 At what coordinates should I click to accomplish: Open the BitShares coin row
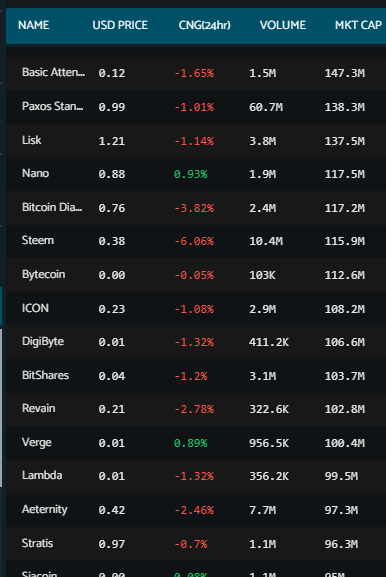(196, 375)
